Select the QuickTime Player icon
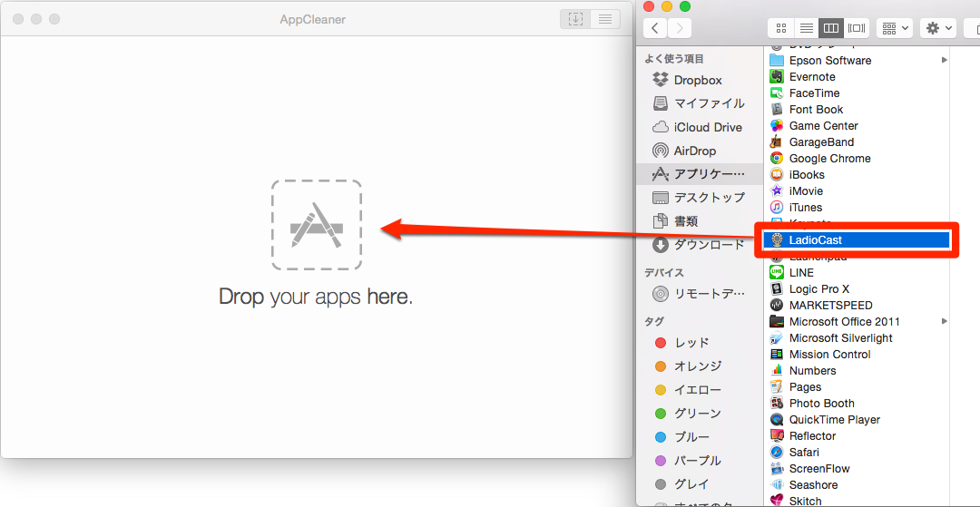The image size is (980, 507). [777, 420]
